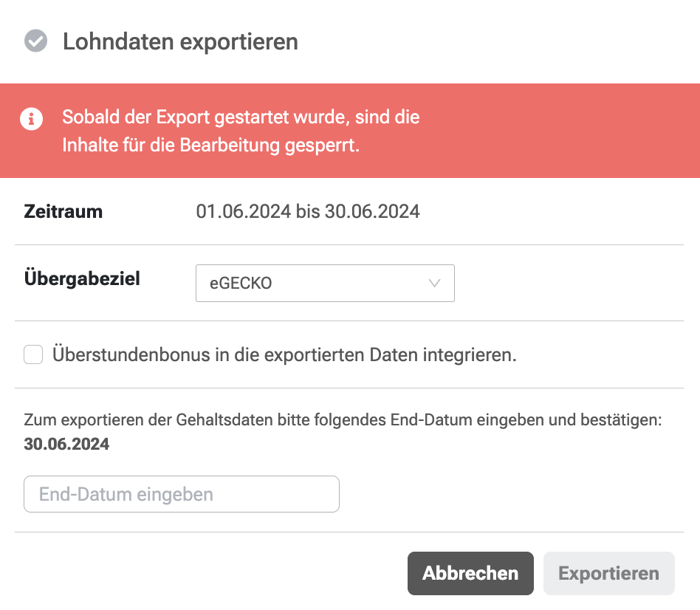Select the eGECKO value text in combo box

pos(241,283)
